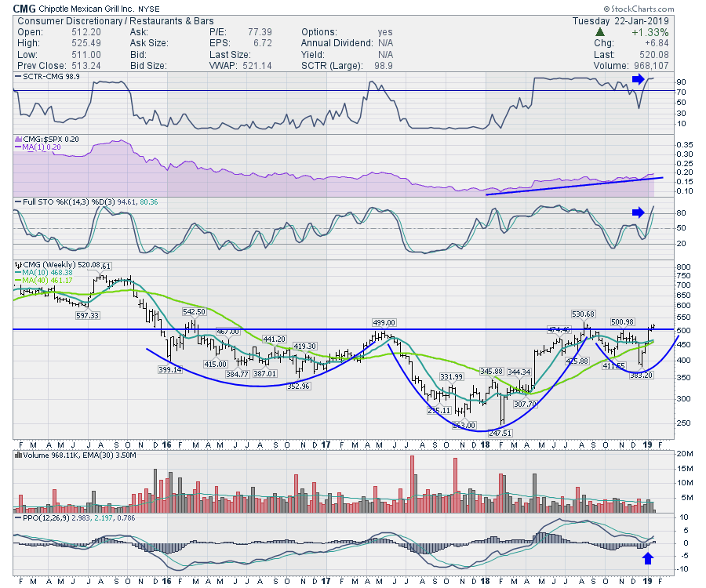Click the date Tuesday 22-Jan-2019
706x588 pixels.
click(x=620, y=21)
